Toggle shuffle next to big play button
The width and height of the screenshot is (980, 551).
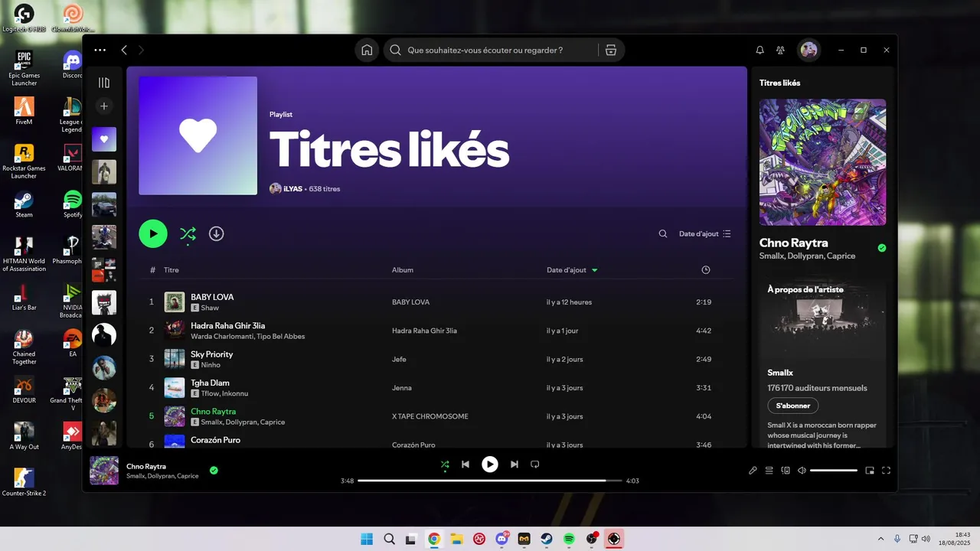188,234
